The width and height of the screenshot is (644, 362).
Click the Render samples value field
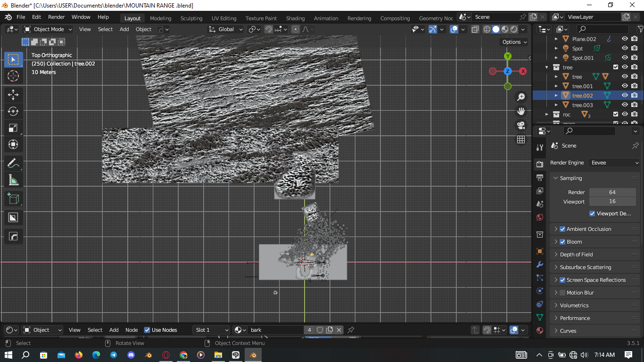(612, 192)
